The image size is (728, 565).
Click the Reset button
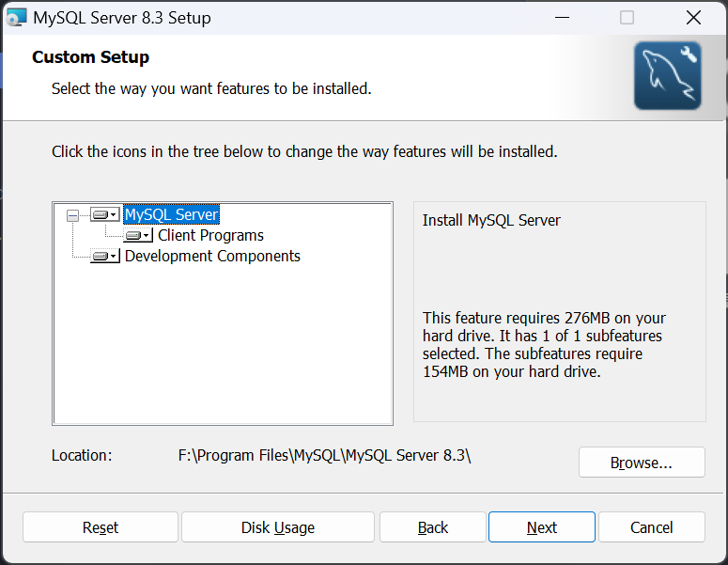tap(101, 527)
